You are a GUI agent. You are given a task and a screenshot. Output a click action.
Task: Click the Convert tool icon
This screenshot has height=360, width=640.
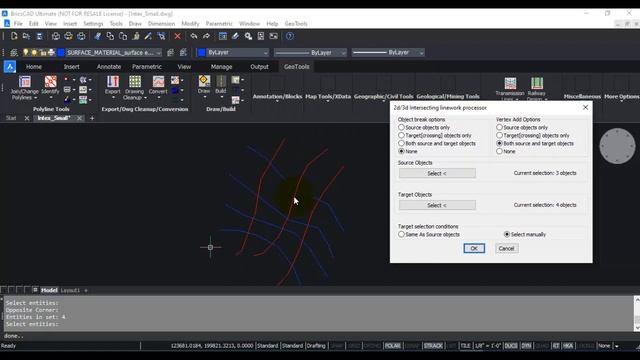158,82
